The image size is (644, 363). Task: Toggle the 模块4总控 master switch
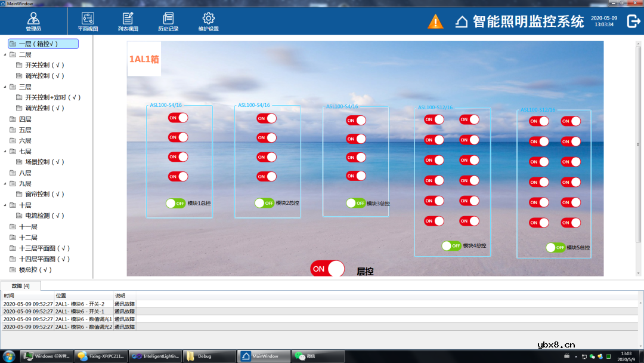coord(451,245)
